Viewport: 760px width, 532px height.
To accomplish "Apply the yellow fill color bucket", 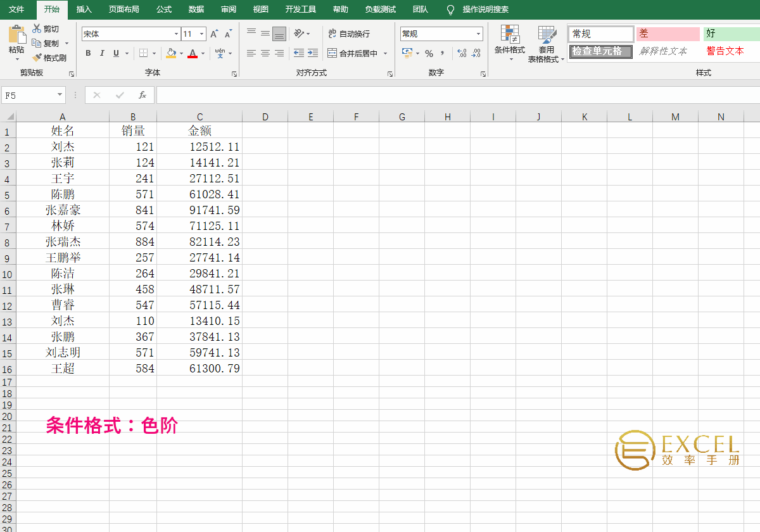I will tap(171, 53).
